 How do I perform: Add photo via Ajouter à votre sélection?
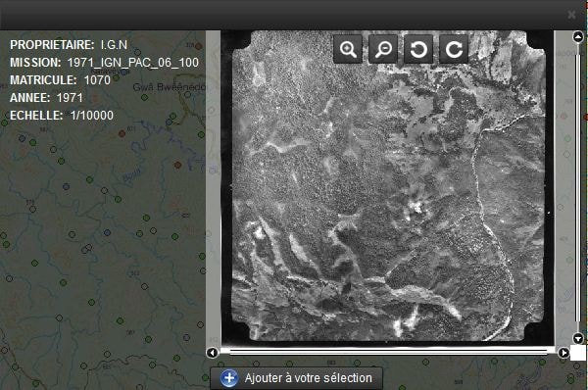tap(296, 378)
